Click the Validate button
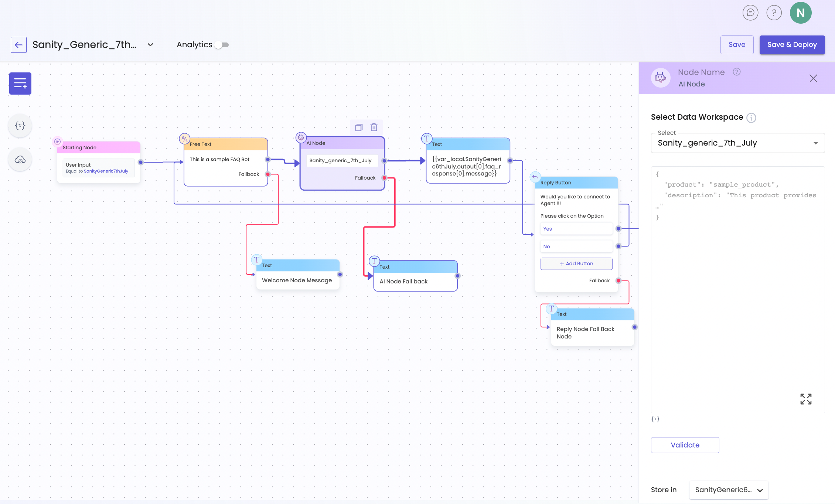 [685, 445]
